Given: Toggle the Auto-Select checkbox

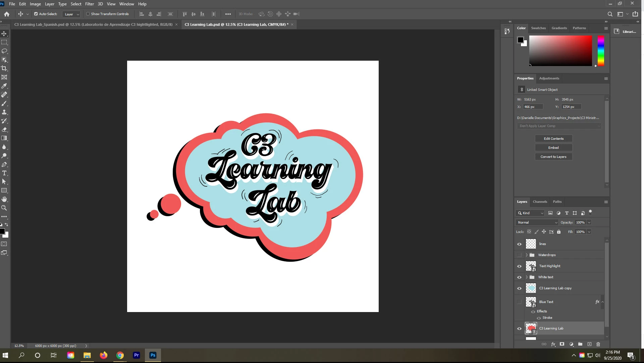Looking at the screenshot, I should tap(36, 14).
